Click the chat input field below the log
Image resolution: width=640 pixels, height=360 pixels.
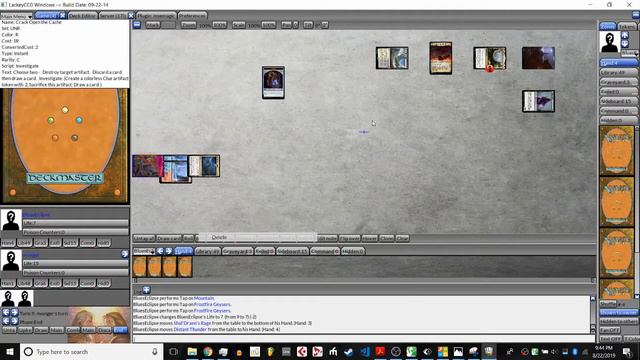[363, 338]
